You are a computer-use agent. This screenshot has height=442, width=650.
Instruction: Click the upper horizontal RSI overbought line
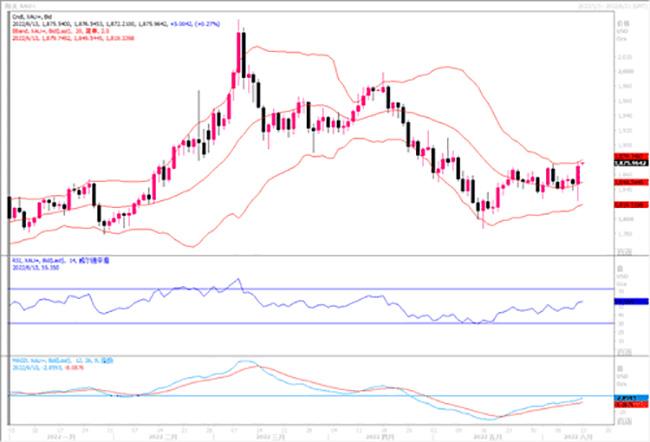[300, 288]
